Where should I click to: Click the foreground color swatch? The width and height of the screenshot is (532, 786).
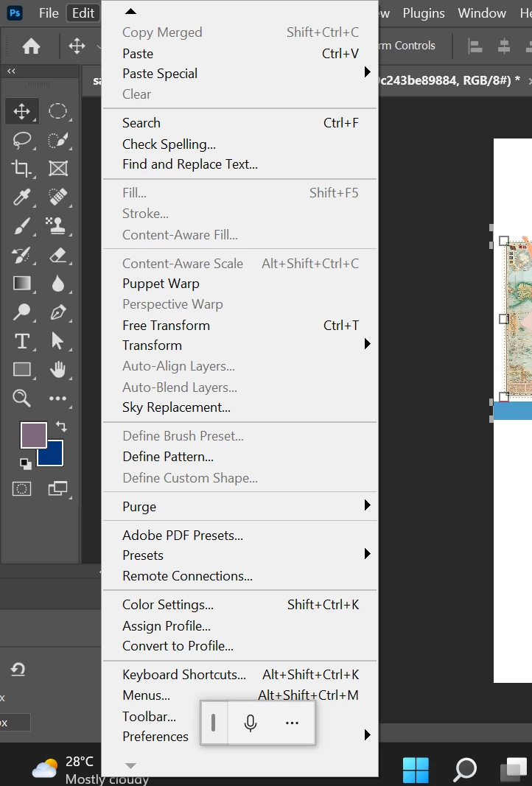coord(34,435)
